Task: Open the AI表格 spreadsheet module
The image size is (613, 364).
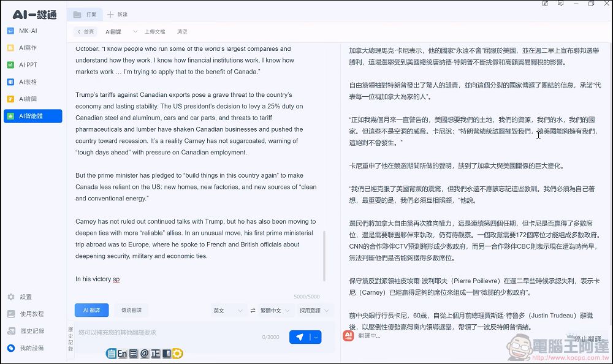Action: pos(33,82)
